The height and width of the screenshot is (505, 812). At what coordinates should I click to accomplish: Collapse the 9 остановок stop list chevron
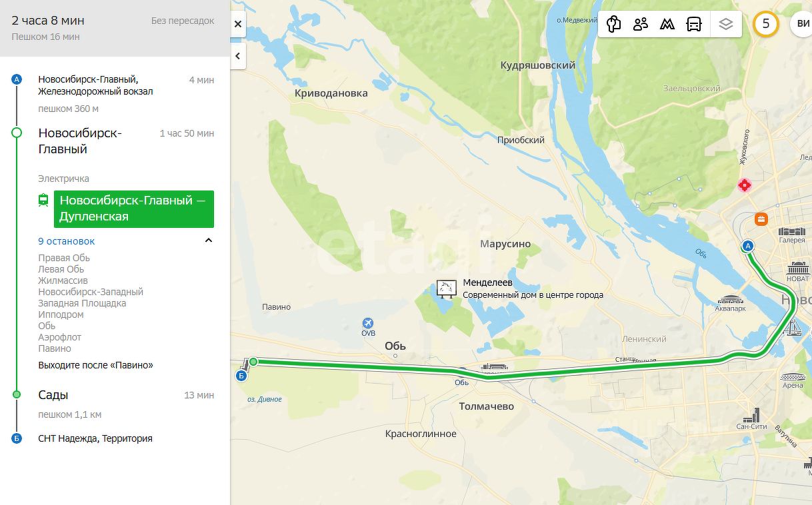209,241
